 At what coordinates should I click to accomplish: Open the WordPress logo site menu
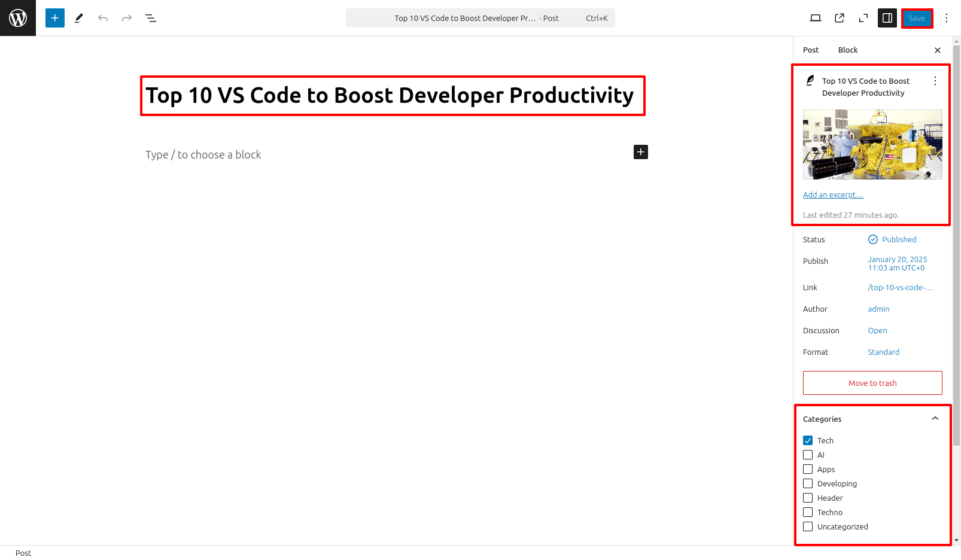(18, 18)
